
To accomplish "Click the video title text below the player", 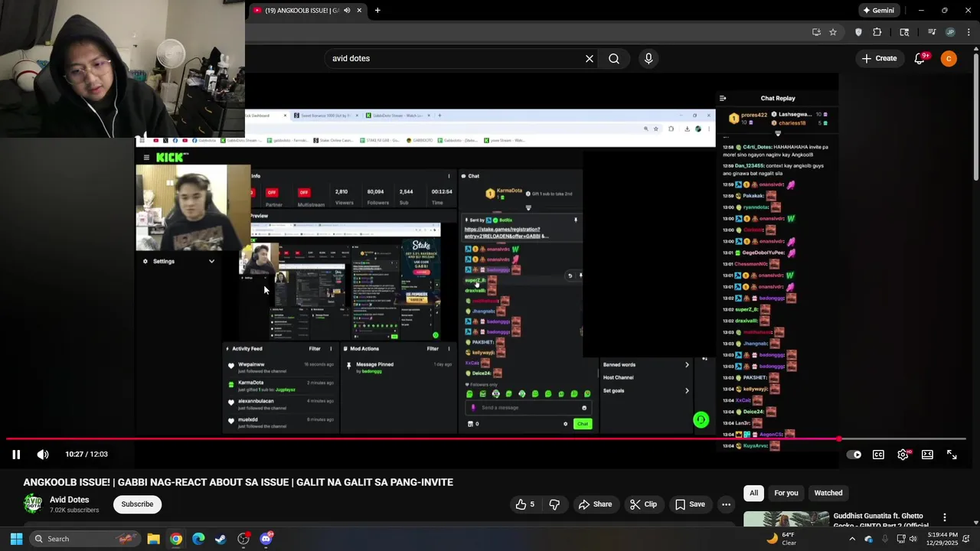I will (238, 482).
